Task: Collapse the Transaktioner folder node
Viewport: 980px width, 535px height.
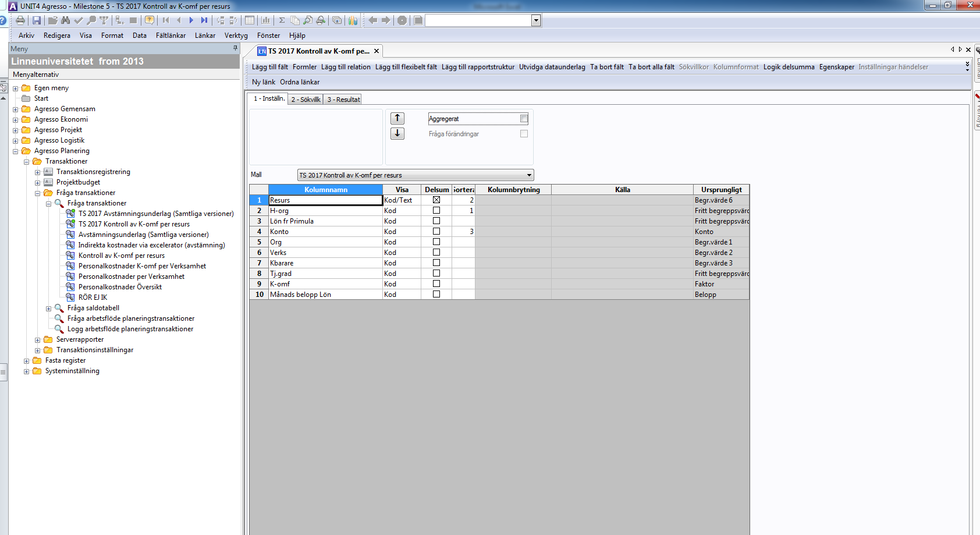Action: [27, 162]
